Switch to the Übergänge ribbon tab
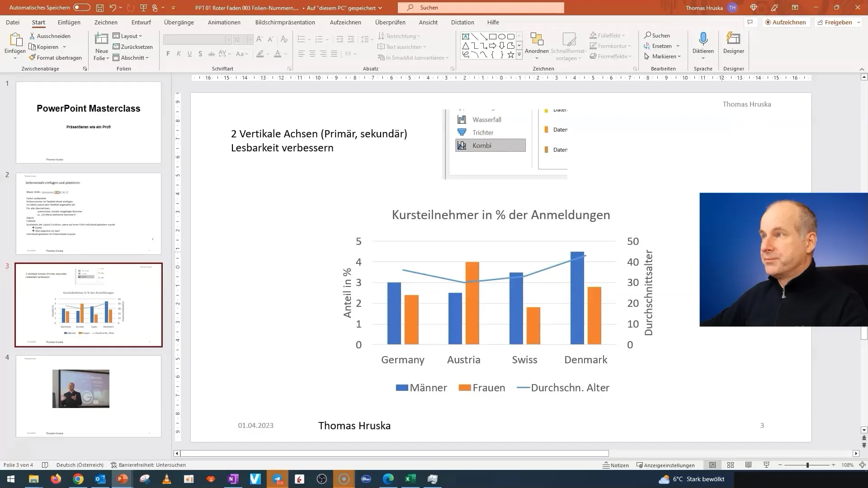The height and width of the screenshot is (488, 868). point(178,22)
